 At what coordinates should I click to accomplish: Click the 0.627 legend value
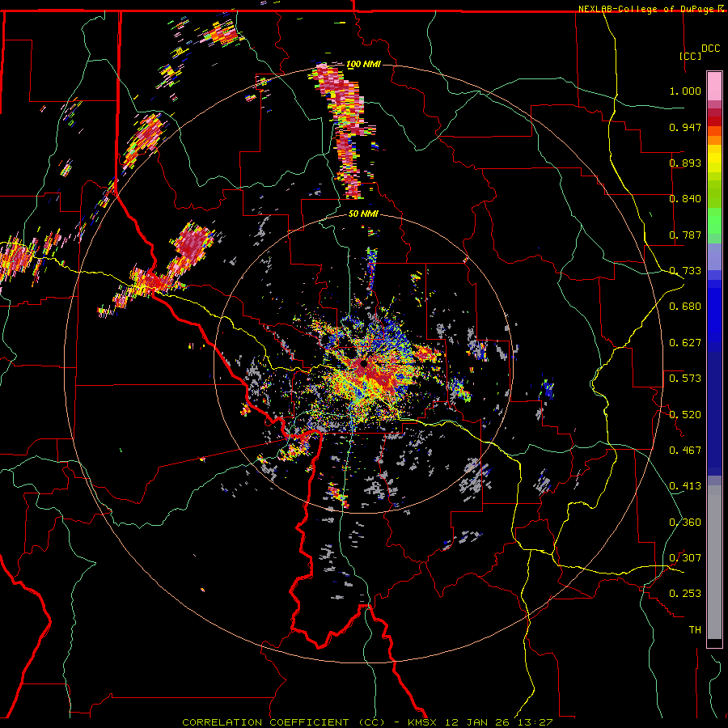pos(685,343)
